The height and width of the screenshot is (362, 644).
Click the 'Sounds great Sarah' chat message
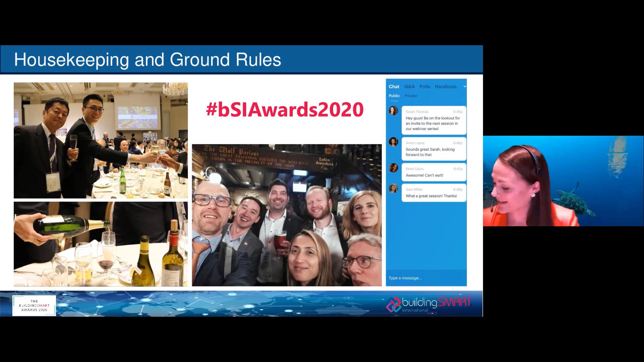pyautogui.click(x=434, y=149)
